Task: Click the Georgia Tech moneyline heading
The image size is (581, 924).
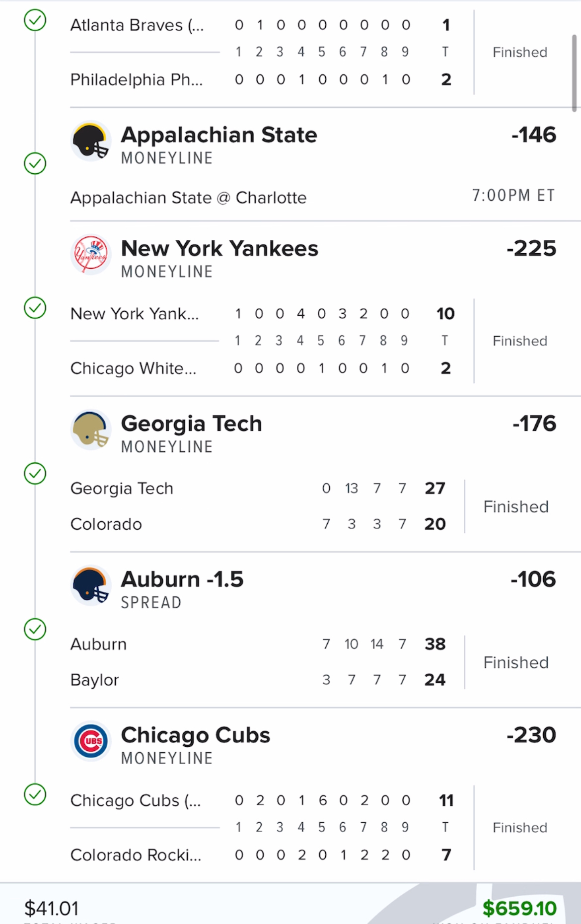Action: (x=191, y=424)
